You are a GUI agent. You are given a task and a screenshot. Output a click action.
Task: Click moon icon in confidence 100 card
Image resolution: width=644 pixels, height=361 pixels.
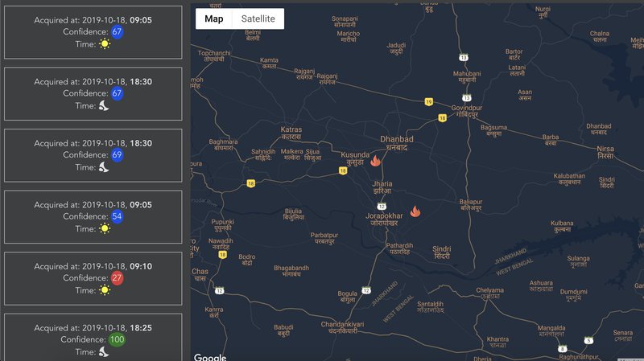[x=104, y=351]
